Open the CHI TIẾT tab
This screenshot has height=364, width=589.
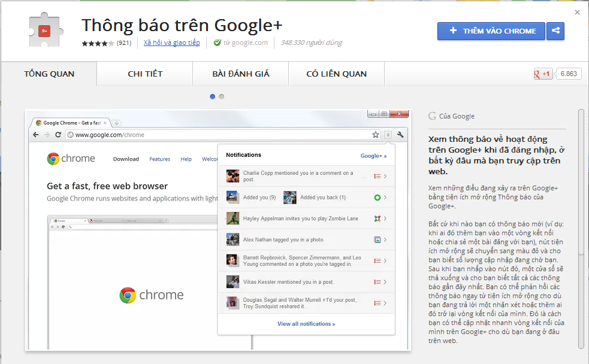[x=145, y=74]
